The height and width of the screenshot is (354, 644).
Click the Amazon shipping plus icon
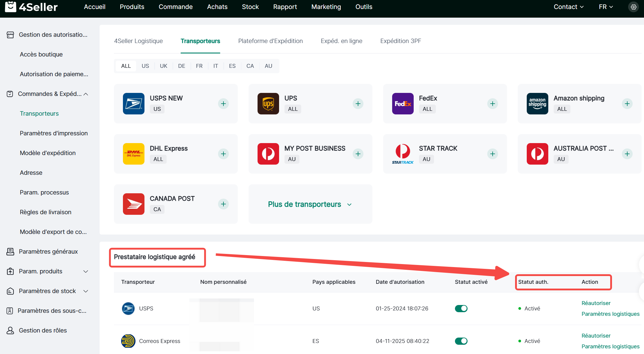pos(627,104)
